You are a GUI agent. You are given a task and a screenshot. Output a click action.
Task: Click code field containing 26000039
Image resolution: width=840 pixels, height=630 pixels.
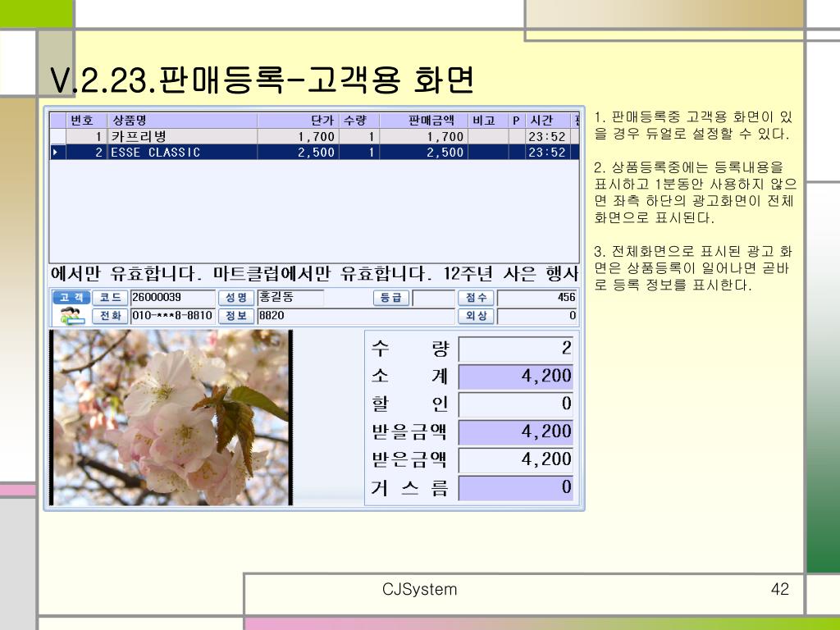[172, 298]
